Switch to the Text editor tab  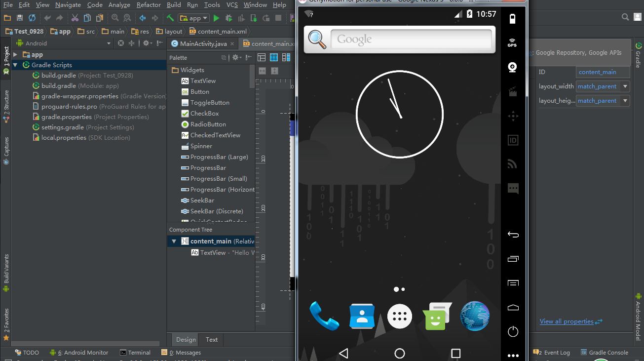212,340
